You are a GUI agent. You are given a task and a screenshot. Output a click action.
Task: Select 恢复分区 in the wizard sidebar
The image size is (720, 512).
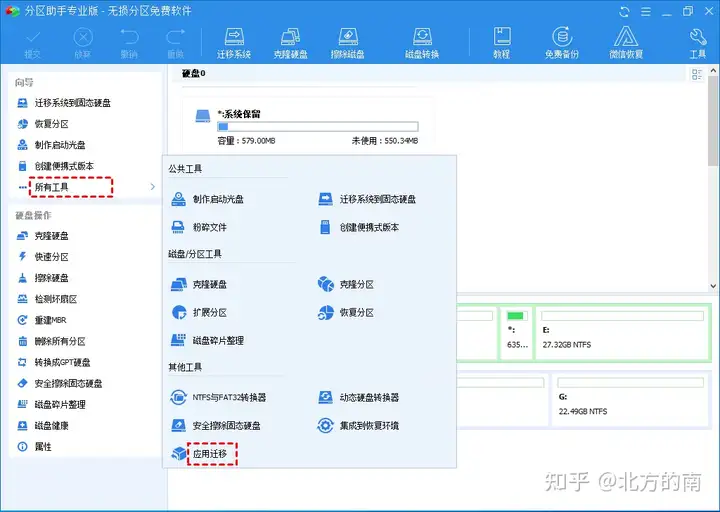(43, 124)
